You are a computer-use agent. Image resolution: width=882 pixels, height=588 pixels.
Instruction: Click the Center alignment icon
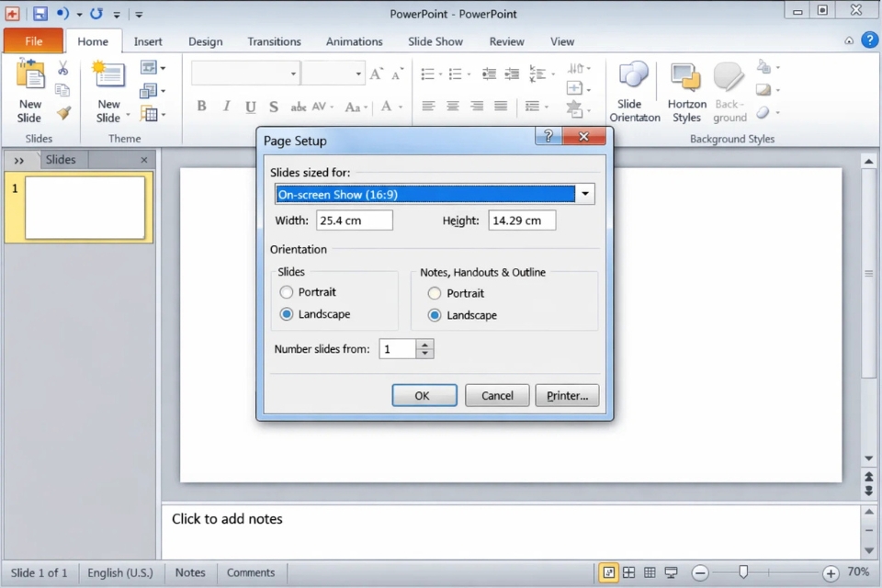pyautogui.click(x=451, y=106)
